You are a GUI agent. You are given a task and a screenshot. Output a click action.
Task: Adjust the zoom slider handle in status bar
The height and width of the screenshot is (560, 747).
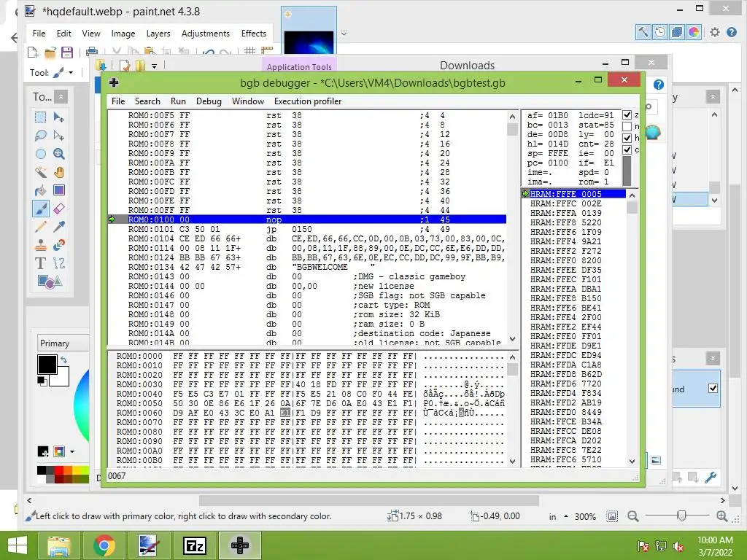(x=682, y=516)
